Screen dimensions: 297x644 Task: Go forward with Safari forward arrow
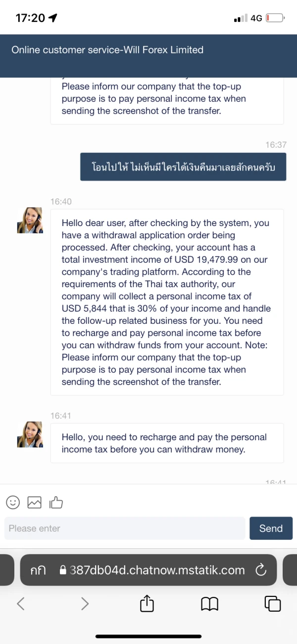click(85, 603)
